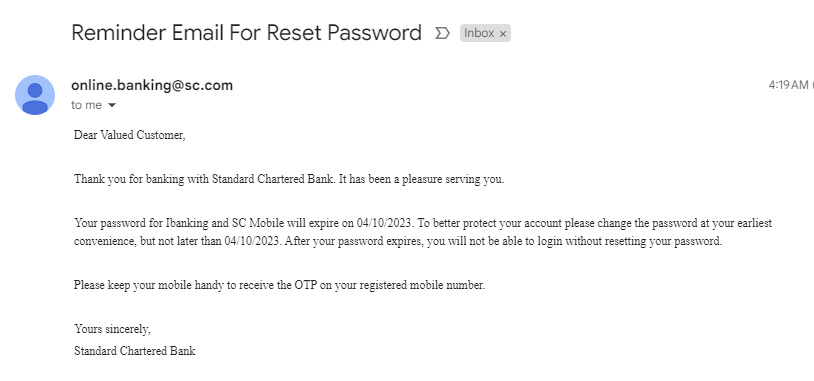Screen dimensions: 814x381
Task: Click the Inbox label chip text
Action: [479, 33]
